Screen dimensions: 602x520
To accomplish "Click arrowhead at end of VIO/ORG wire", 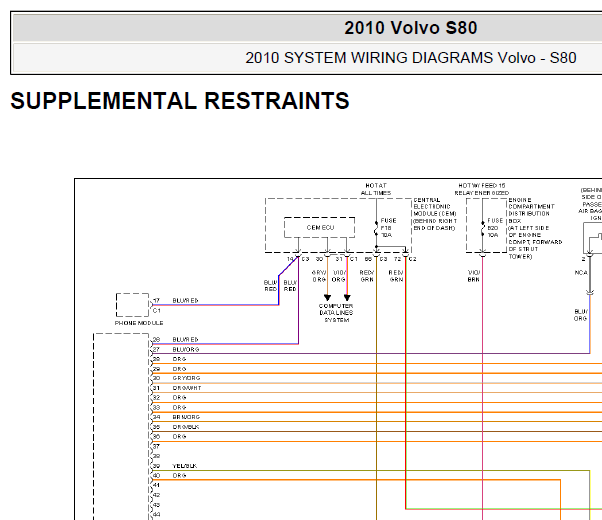I will pyautogui.click(x=347, y=298).
